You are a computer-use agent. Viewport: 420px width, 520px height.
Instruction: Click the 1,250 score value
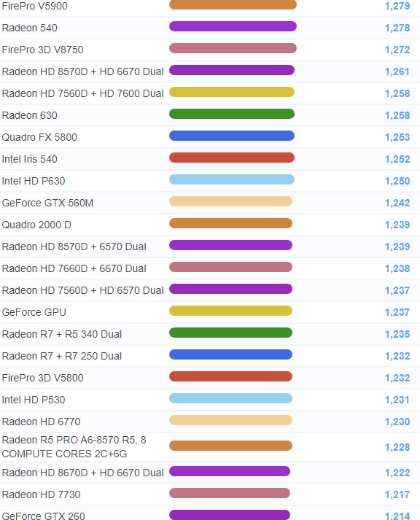[397, 181]
